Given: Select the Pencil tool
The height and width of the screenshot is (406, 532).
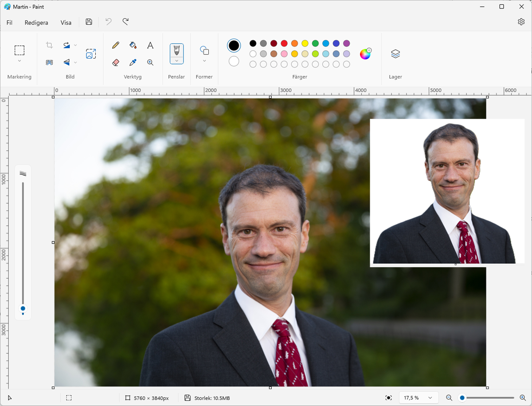Looking at the screenshot, I should [x=115, y=45].
